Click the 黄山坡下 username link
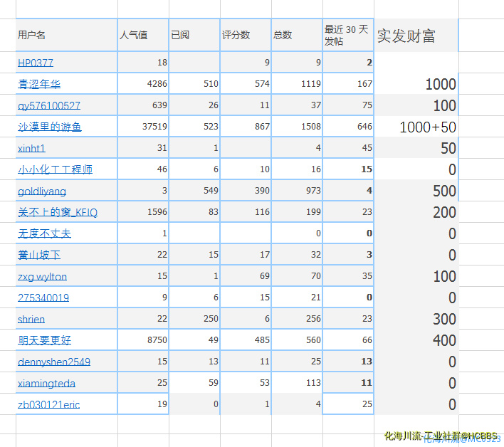 point(39,255)
